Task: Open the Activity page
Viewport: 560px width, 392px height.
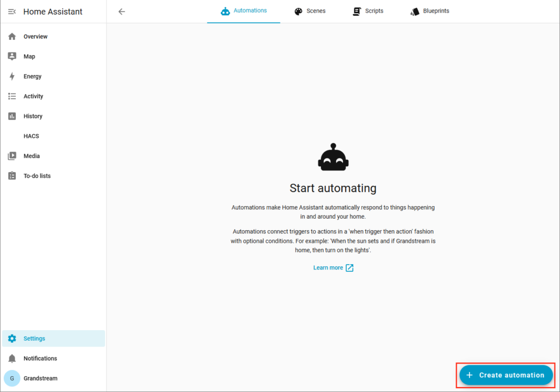Action: coord(54,96)
